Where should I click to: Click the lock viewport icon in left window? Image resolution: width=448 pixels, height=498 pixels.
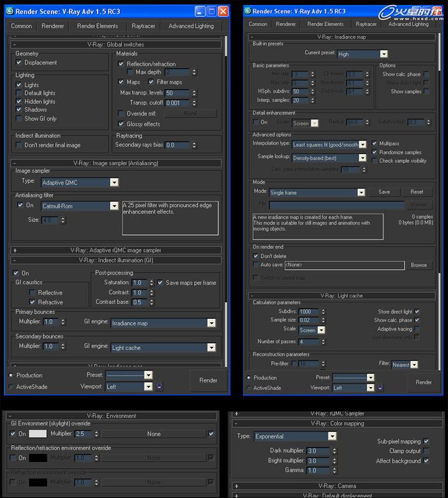click(x=159, y=386)
